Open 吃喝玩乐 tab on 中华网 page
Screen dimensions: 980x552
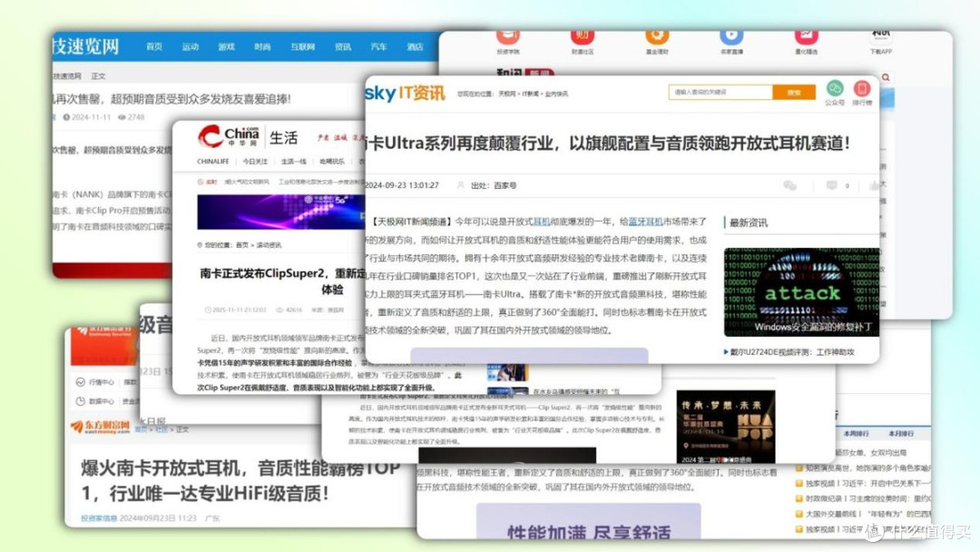332,162
